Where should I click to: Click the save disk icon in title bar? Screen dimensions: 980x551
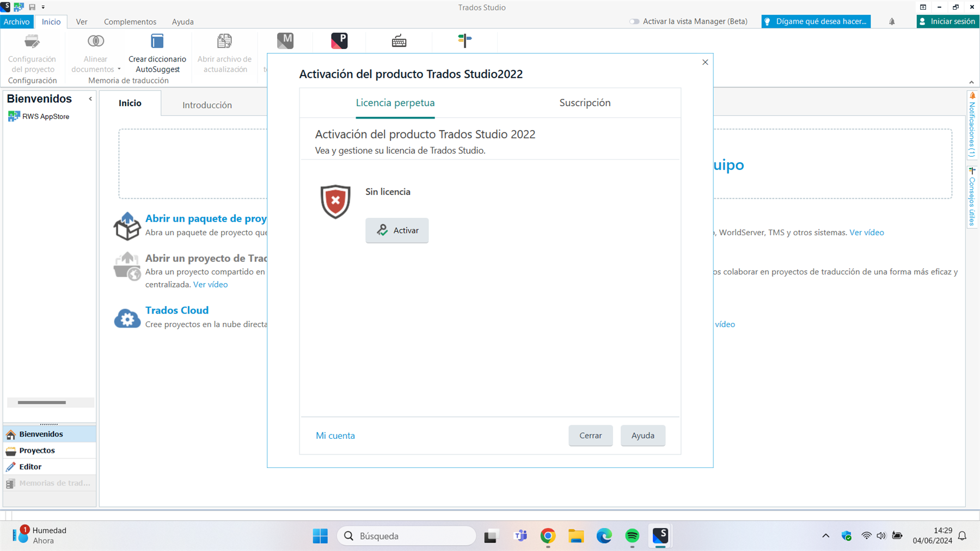[x=32, y=7]
